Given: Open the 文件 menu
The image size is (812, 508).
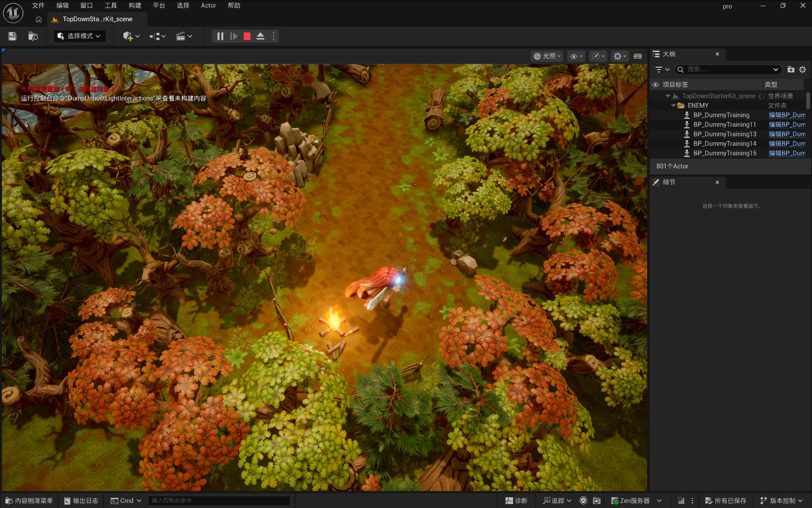Looking at the screenshot, I should (x=38, y=6).
